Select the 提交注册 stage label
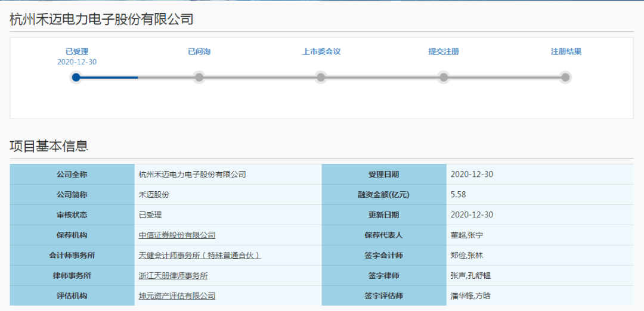644x311 pixels. 444,51
